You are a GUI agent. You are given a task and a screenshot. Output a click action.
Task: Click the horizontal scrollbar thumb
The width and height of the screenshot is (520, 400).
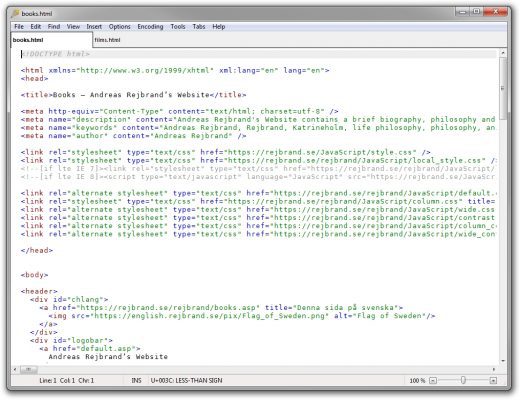pyautogui.click(x=29, y=369)
